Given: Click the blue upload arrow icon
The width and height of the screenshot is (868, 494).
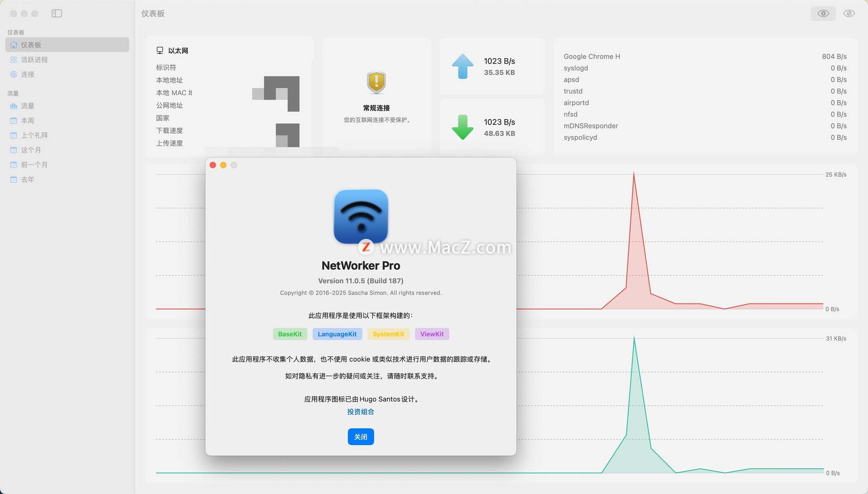Looking at the screenshot, I should click(462, 66).
